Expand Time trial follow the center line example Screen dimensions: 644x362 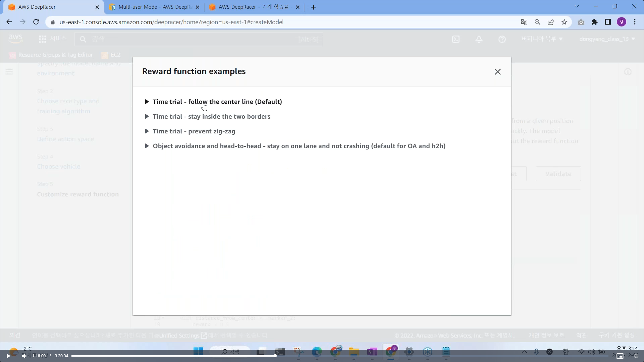pos(217,102)
